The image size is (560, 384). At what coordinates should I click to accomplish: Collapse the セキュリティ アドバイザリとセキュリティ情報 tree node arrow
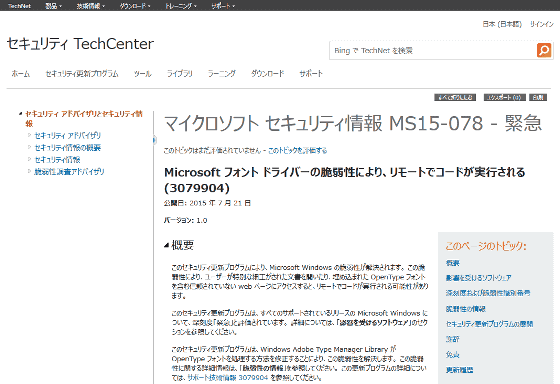21,114
